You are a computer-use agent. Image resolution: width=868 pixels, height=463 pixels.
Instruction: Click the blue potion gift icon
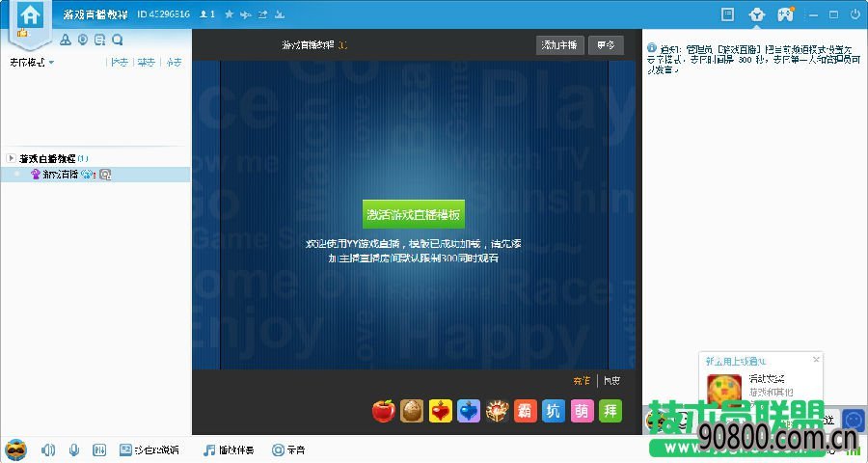click(x=469, y=411)
